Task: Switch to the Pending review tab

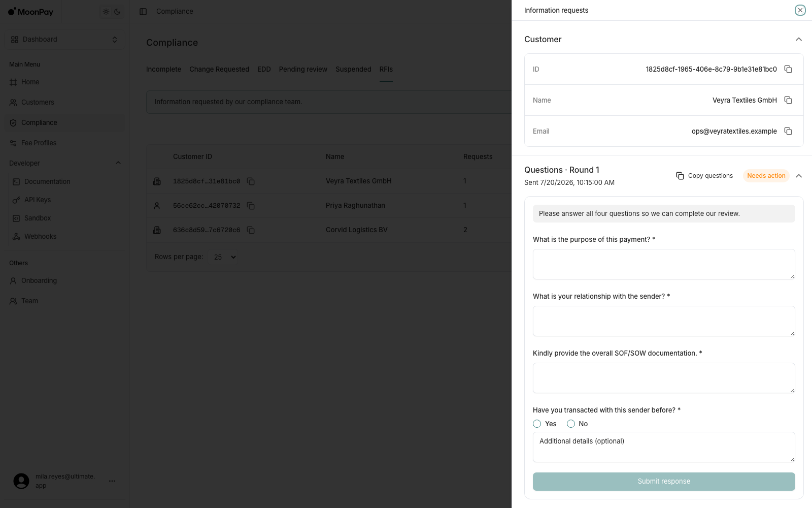Action: coord(303,69)
